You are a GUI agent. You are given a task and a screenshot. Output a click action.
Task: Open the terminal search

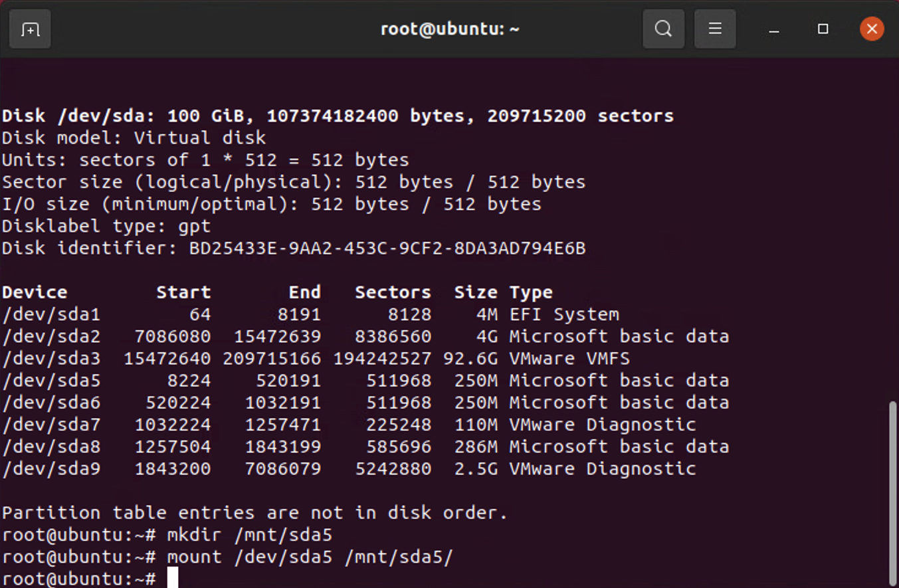tap(663, 29)
